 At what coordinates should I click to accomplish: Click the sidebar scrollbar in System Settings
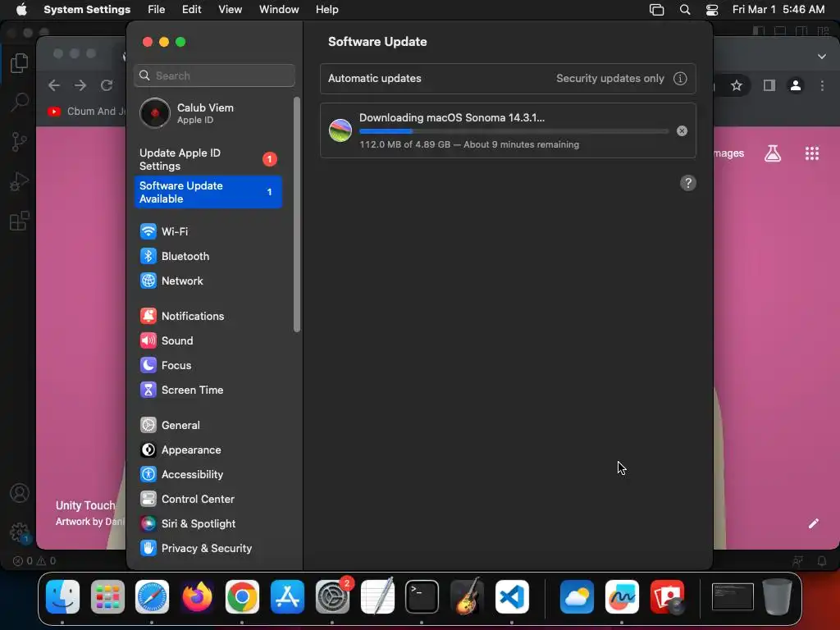[x=297, y=214]
